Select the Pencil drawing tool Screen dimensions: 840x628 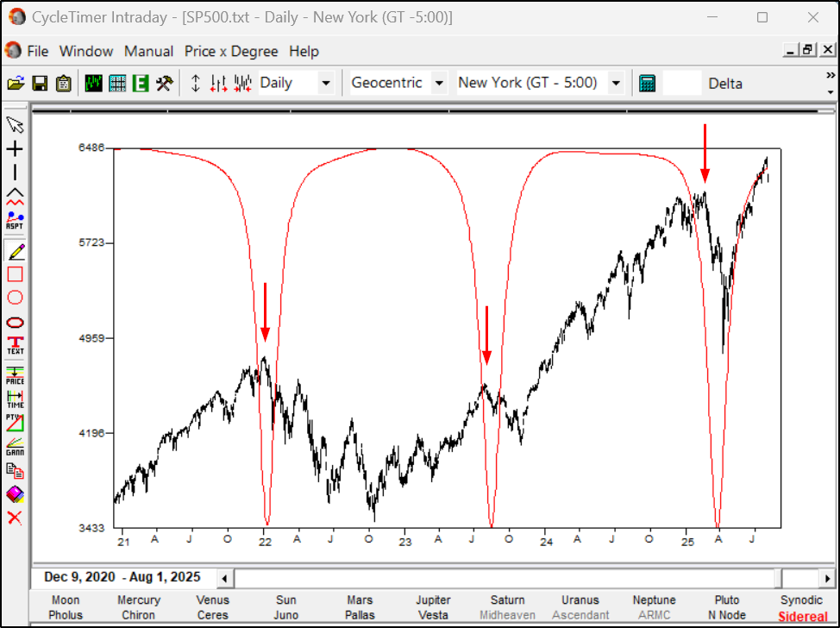pos(14,252)
